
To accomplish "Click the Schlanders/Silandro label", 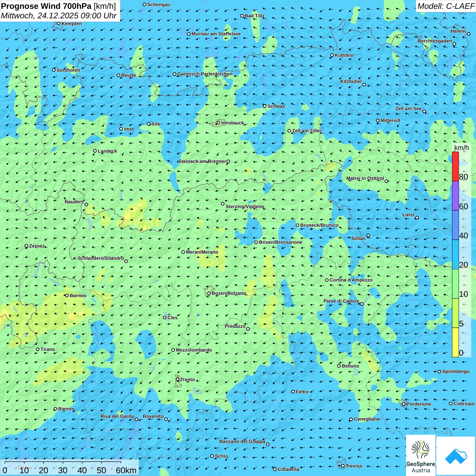I will [x=101, y=258].
